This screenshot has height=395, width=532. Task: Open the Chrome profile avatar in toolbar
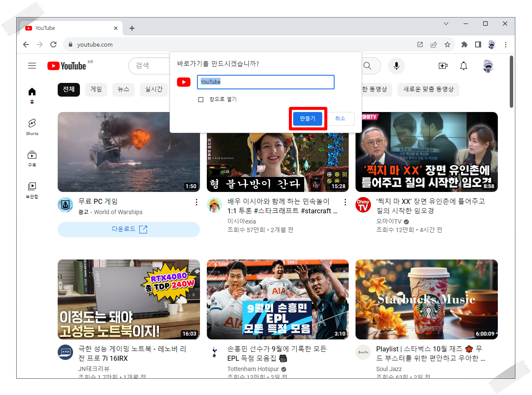[492, 44]
